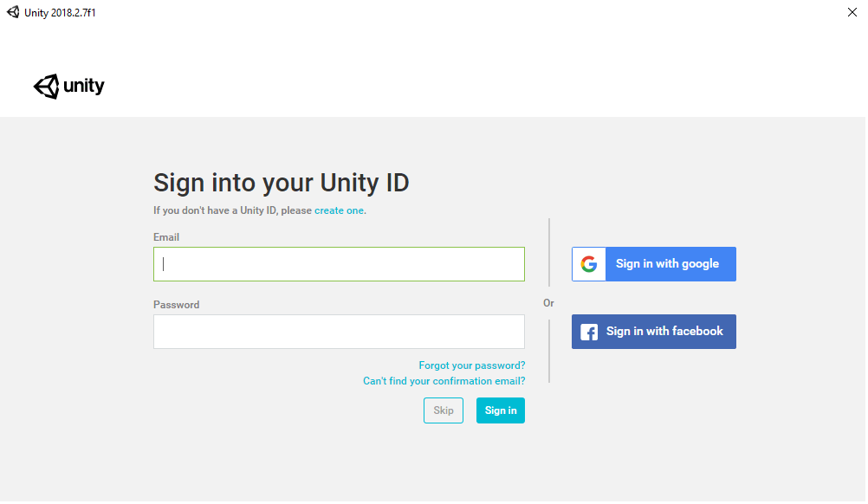Choose Sign in with facebook
Image resolution: width=868 pixels, height=504 pixels.
pos(656,333)
